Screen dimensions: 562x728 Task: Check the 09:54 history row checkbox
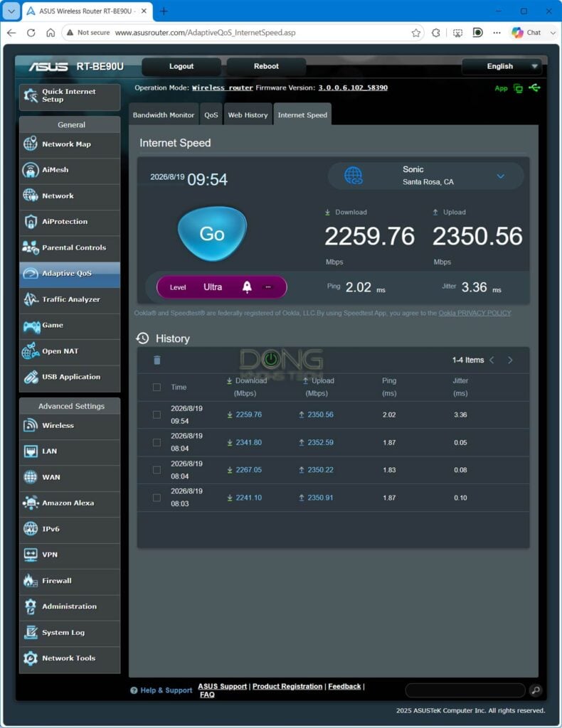coord(157,414)
